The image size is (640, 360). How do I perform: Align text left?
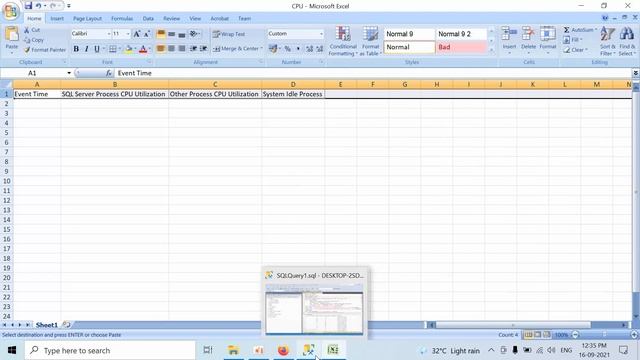coord(161,49)
